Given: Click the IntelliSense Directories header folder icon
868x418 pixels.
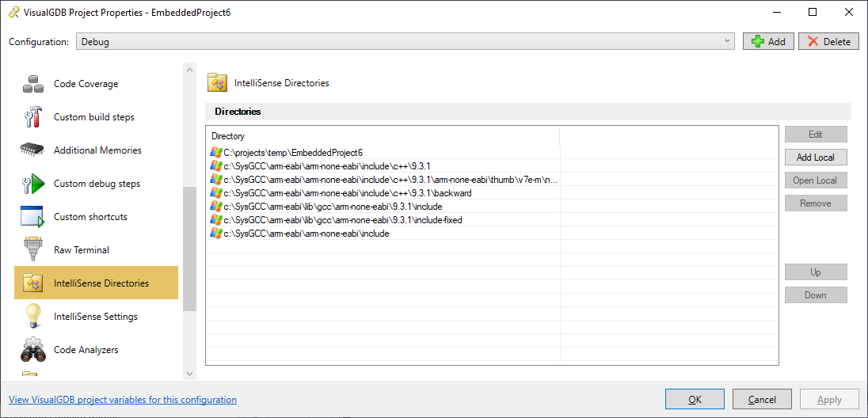Looking at the screenshot, I should click(x=217, y=83).
